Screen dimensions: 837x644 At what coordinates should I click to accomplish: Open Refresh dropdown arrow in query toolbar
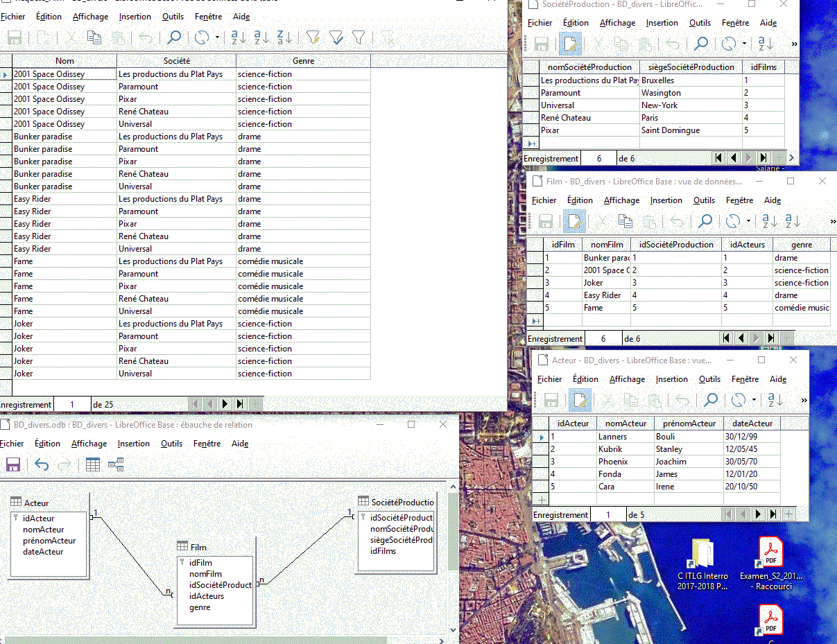tap(218, 37)
